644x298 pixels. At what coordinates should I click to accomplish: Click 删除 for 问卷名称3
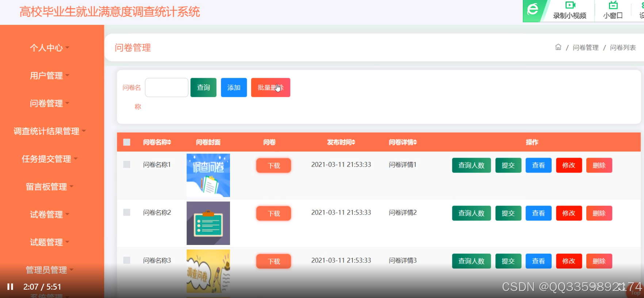click(x=599, y=261)
